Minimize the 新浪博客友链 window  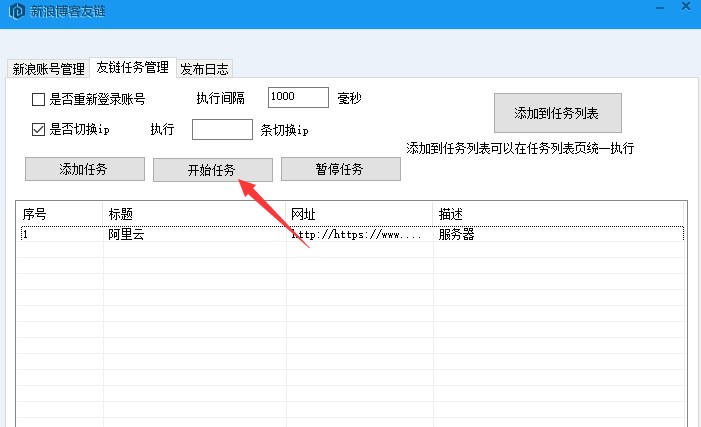click(x=660, y=8)
